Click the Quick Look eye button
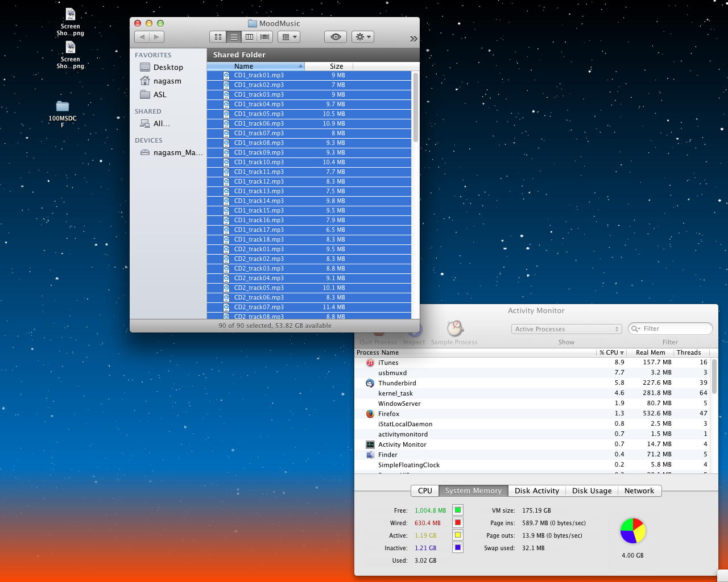 click(x=336, y=37)
